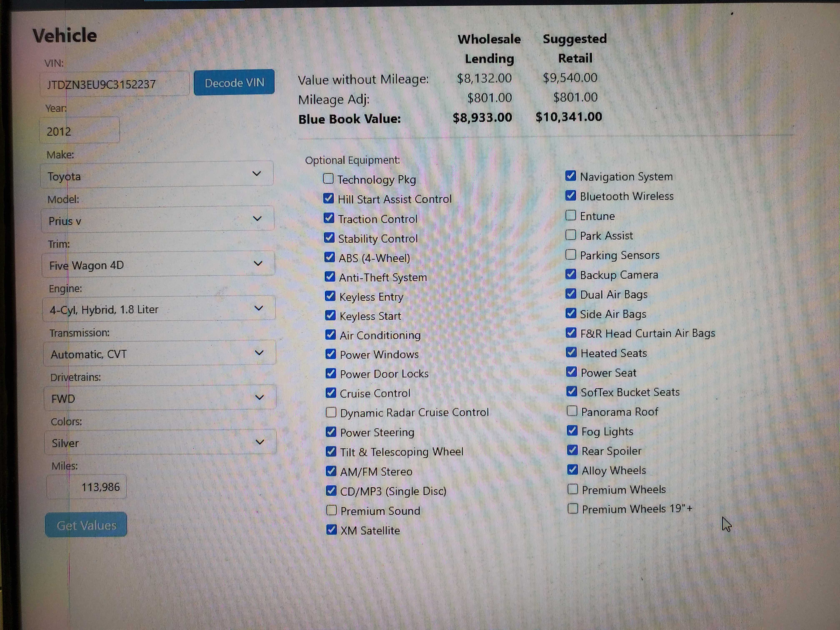Open the Colors dropdown showing Silver
This screenshot has height=630, width=840.
pyautogui.click(x=160, y=442)
